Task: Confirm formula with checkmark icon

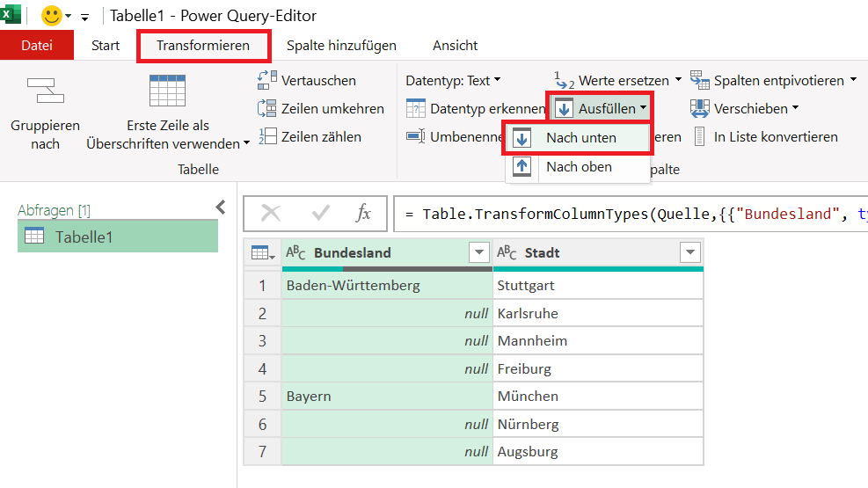Action: pyautogui.click(x=320, y=213)
